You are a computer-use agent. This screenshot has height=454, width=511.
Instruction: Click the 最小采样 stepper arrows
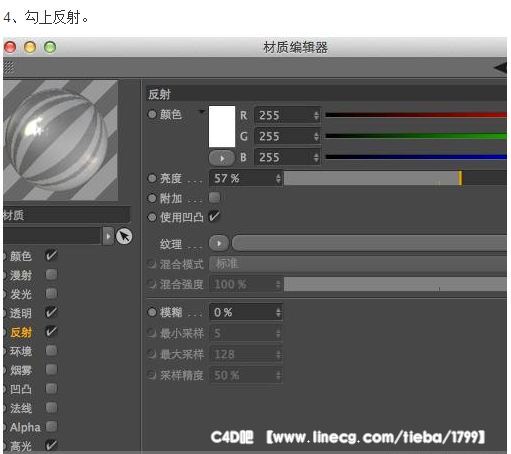(278, 333)
